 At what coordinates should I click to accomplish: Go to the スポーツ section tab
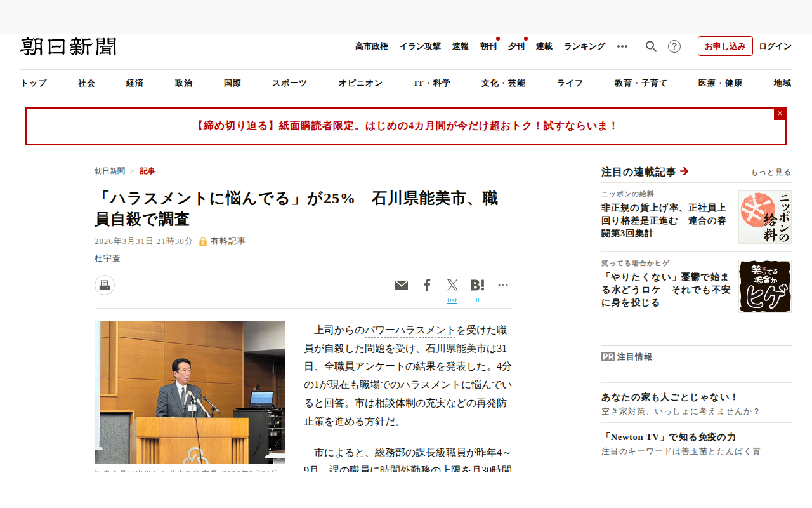tap(290, 83)
